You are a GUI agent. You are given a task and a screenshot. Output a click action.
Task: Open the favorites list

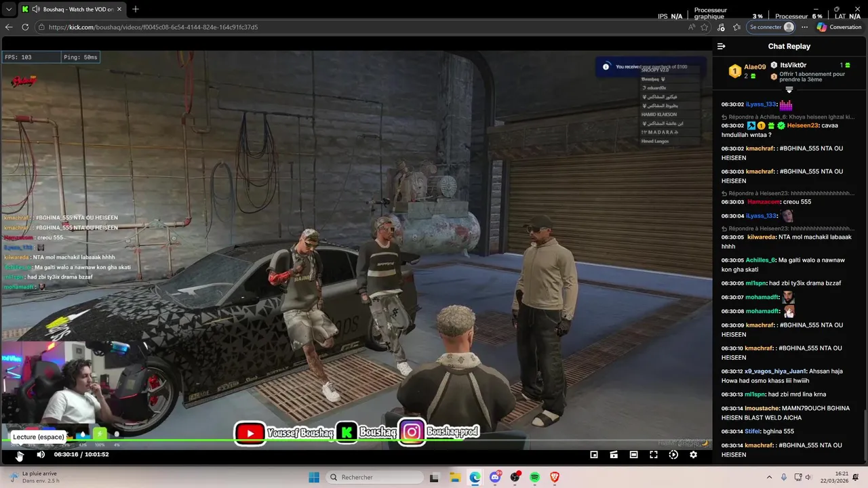tap(736, 27)
